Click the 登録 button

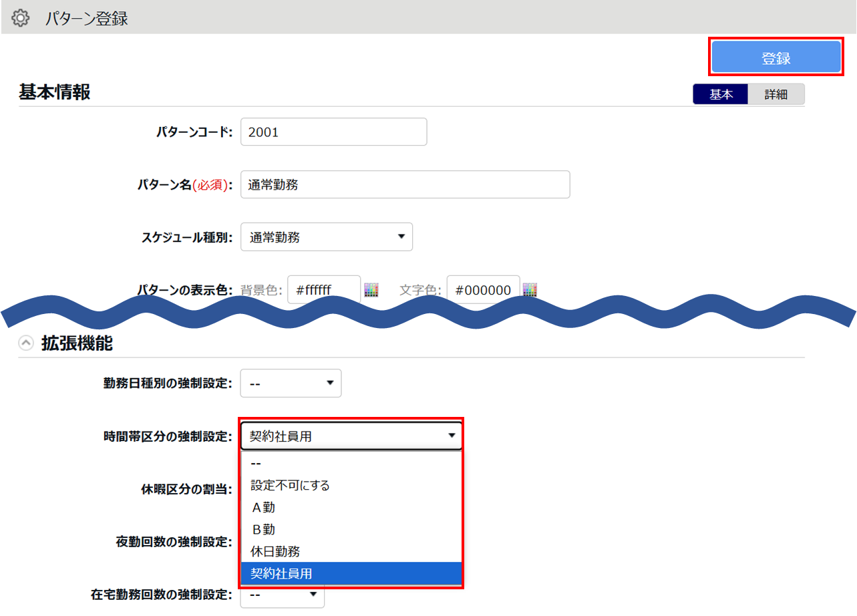776,58
